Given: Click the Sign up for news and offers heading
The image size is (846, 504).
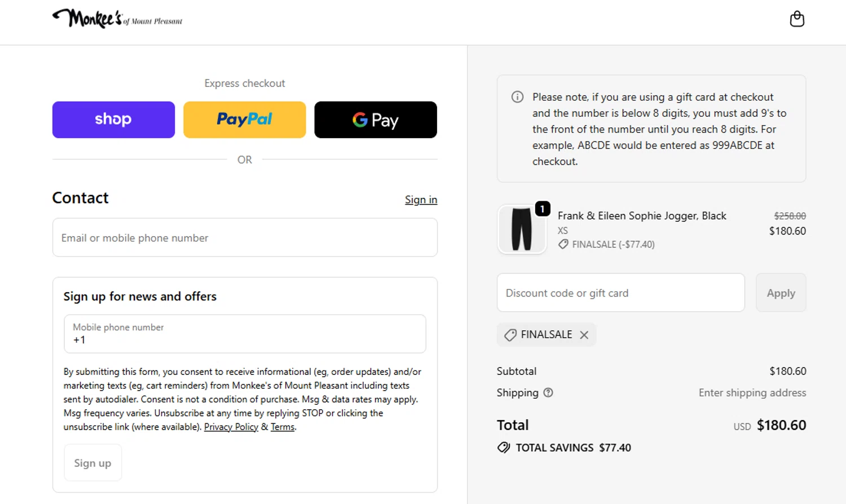Looking at the screenshot, I should click(140, 297).
